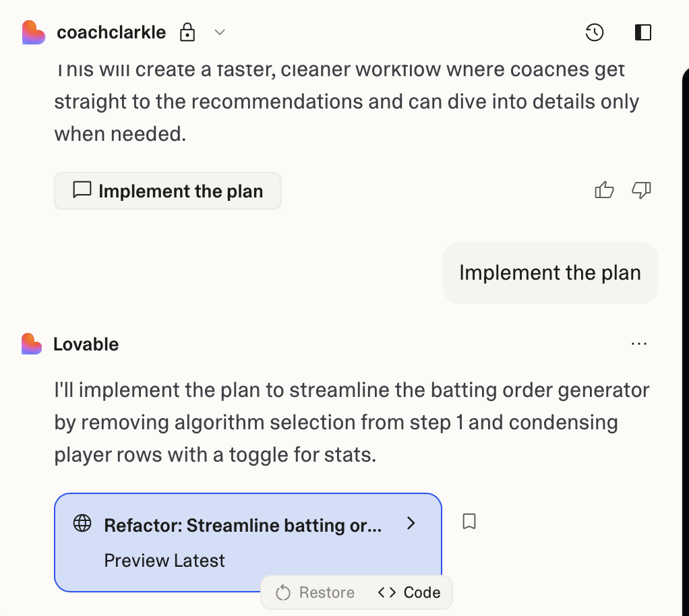This screenshot has width=689, height=616.
Task: Open the three-dot message options menu
Action: point(638,344)
